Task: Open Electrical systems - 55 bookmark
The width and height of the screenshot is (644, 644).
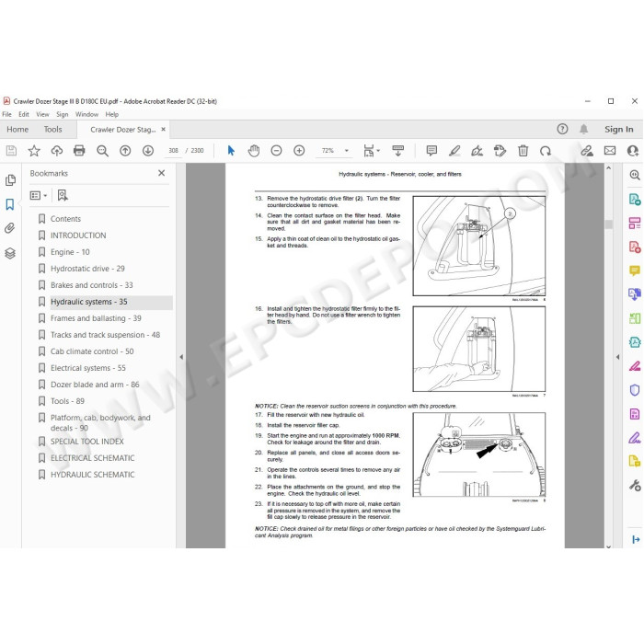Action: tap(88, 368)
